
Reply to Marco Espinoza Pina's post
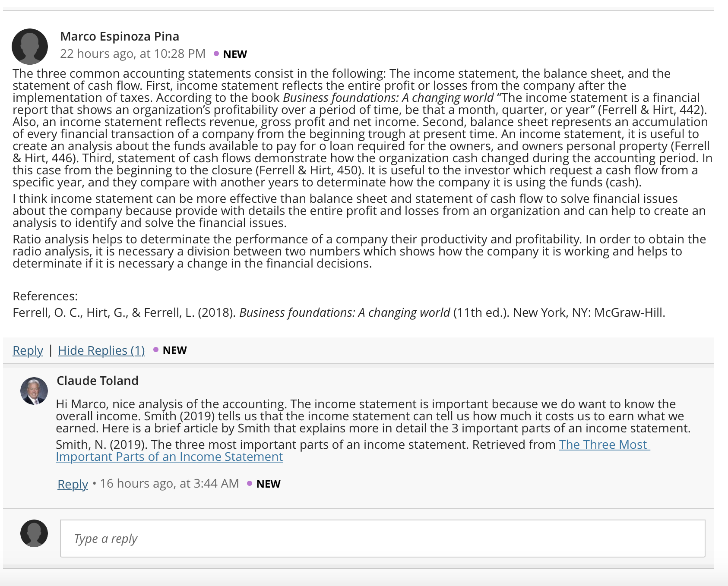pos(28,350)
